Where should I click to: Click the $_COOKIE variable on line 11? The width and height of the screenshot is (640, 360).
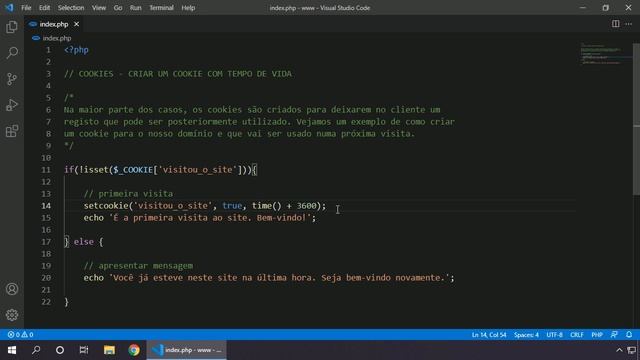tap(133, 170)
